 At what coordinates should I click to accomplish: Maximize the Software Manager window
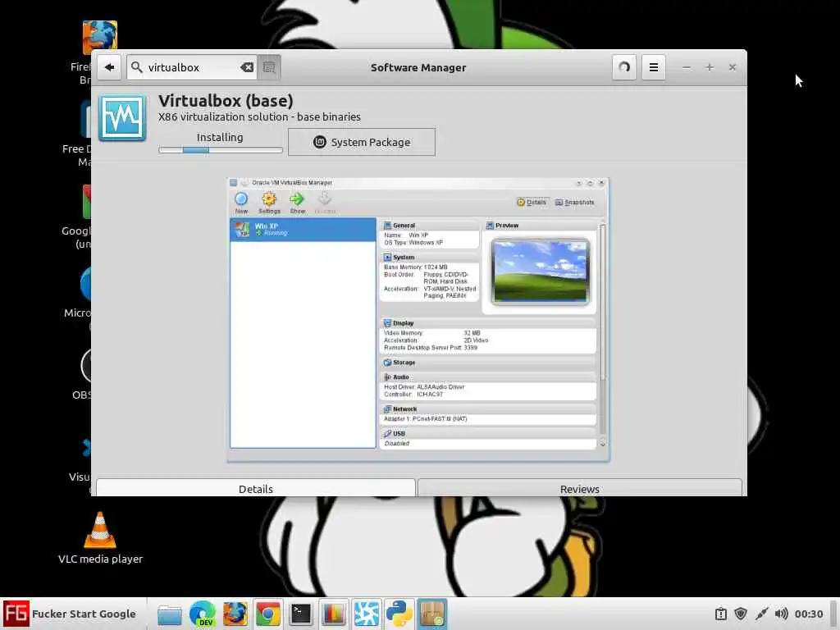click(710, 67)
